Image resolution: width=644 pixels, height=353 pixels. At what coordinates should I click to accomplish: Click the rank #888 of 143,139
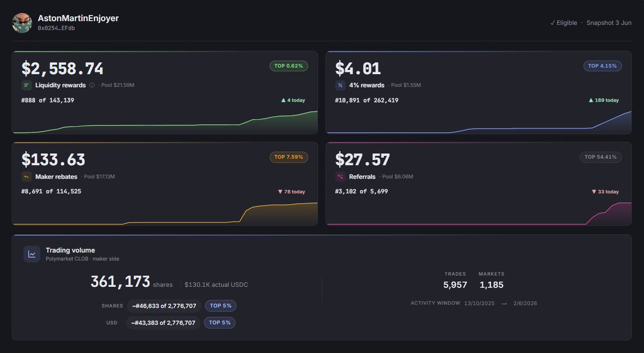click(48, 100)
